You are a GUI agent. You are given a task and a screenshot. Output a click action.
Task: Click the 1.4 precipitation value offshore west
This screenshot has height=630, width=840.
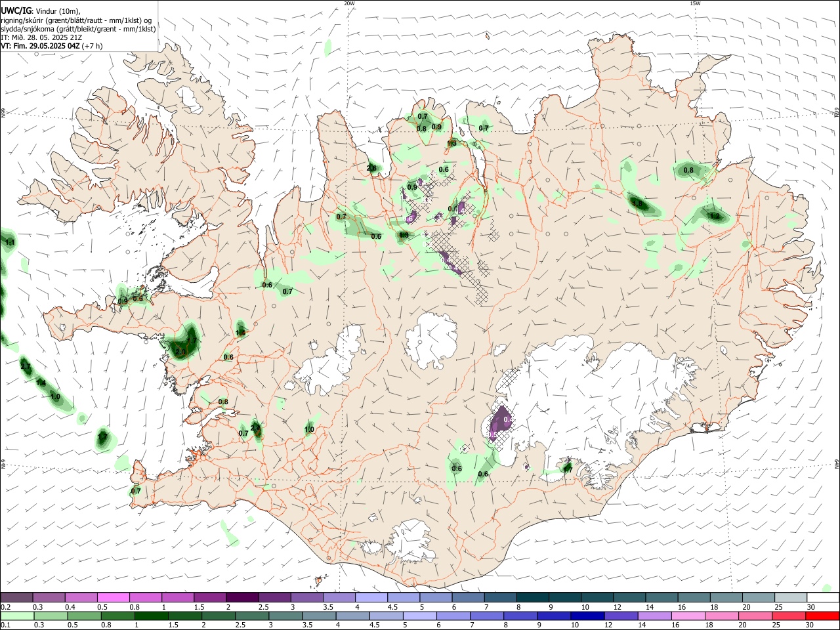click(x=41, y=383)
